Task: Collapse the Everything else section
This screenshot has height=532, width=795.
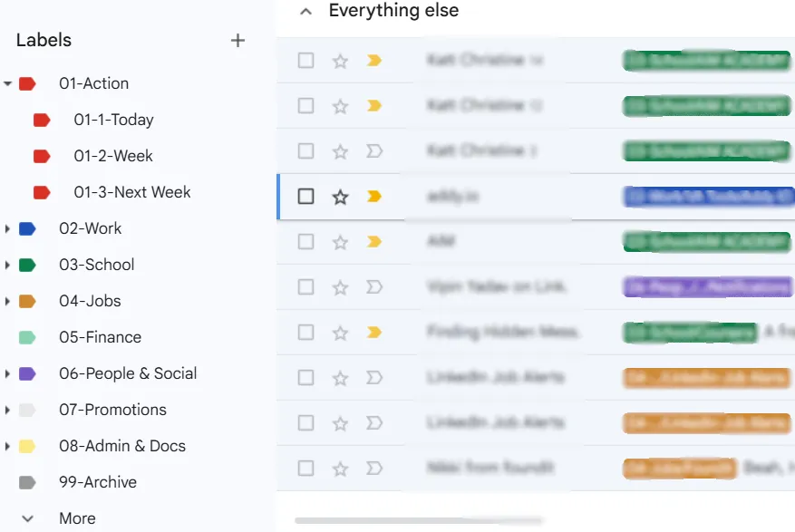Action: pyautogui.click(x=305, y=12)
